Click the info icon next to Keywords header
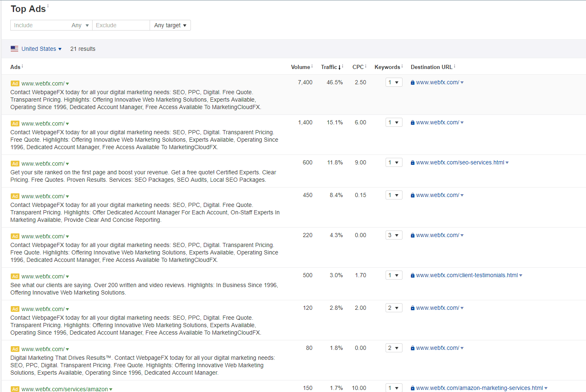 click(x=402, y=65)
